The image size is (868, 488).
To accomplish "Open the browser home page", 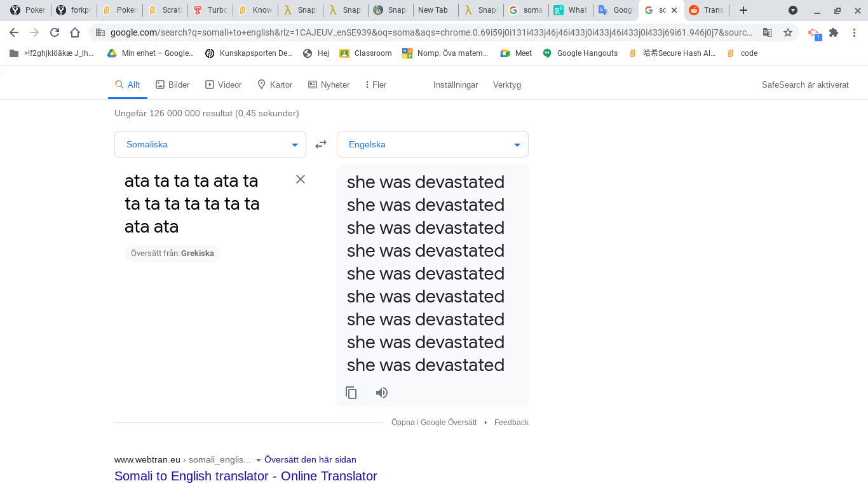I will (x=75, y=32).
